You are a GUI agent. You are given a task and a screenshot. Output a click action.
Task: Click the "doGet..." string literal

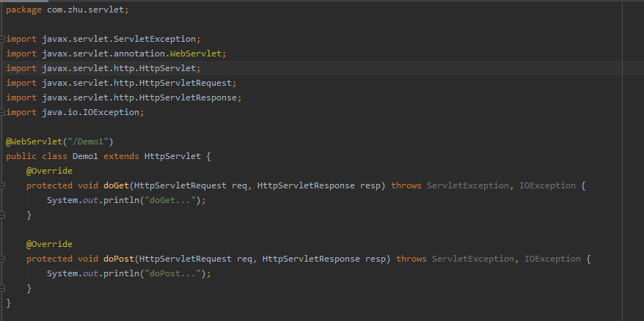(x=170, y=200)
